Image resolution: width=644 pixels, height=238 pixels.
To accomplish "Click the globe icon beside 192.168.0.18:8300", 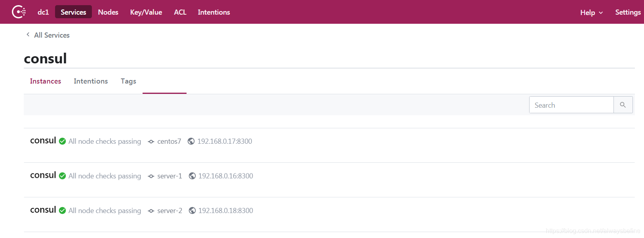I will 192,211.
